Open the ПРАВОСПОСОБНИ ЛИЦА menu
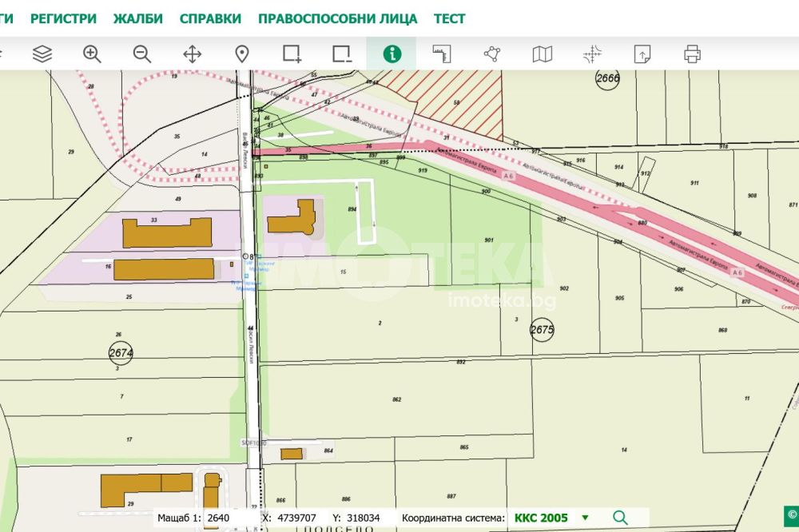799x532 pixels. 337,18
